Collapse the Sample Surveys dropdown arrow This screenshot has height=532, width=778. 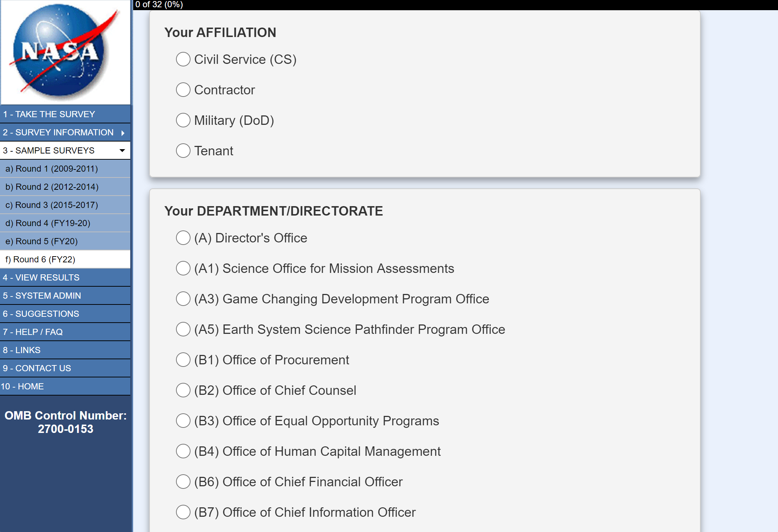coord(122,151)
